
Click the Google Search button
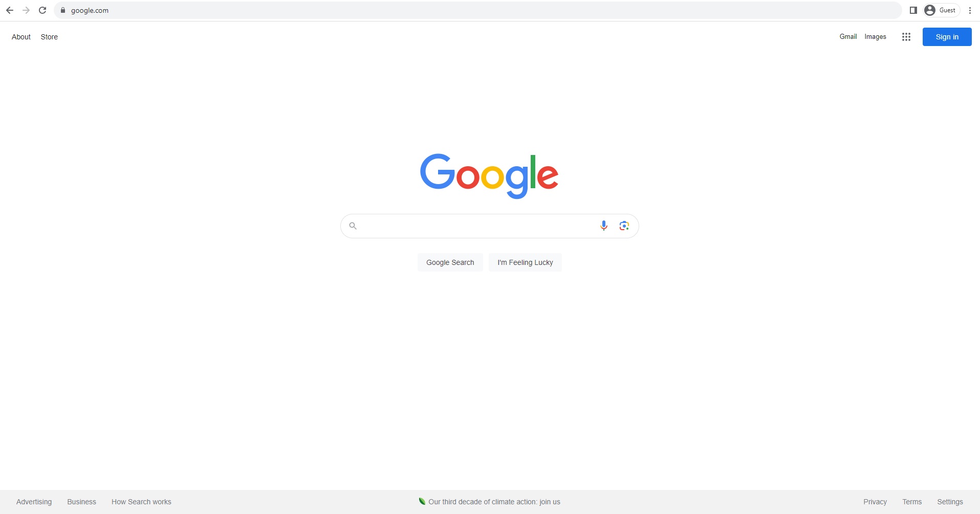[450, 262]
